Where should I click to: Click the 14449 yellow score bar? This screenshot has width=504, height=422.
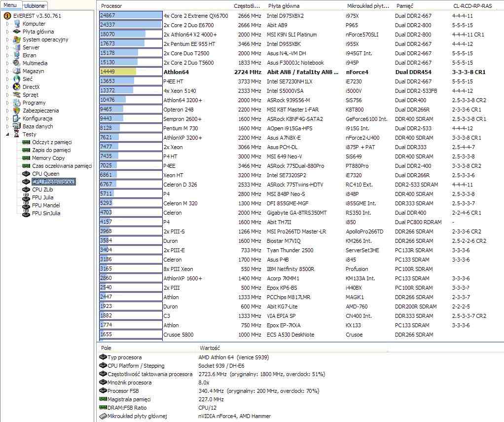click(x=118, y=72)
